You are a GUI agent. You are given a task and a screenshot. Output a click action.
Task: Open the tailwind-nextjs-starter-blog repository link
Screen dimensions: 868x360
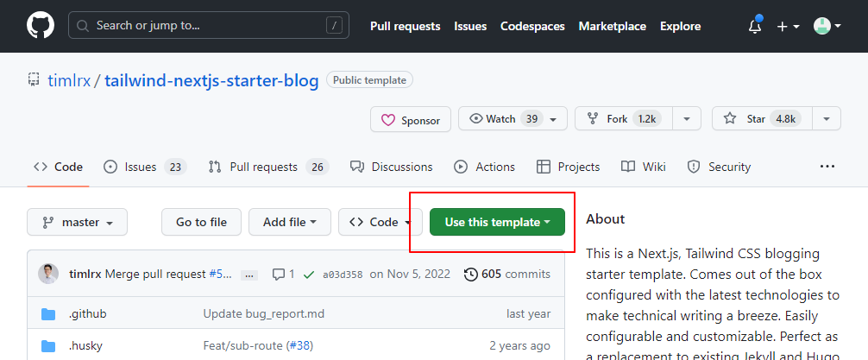(x=211, y=81)
